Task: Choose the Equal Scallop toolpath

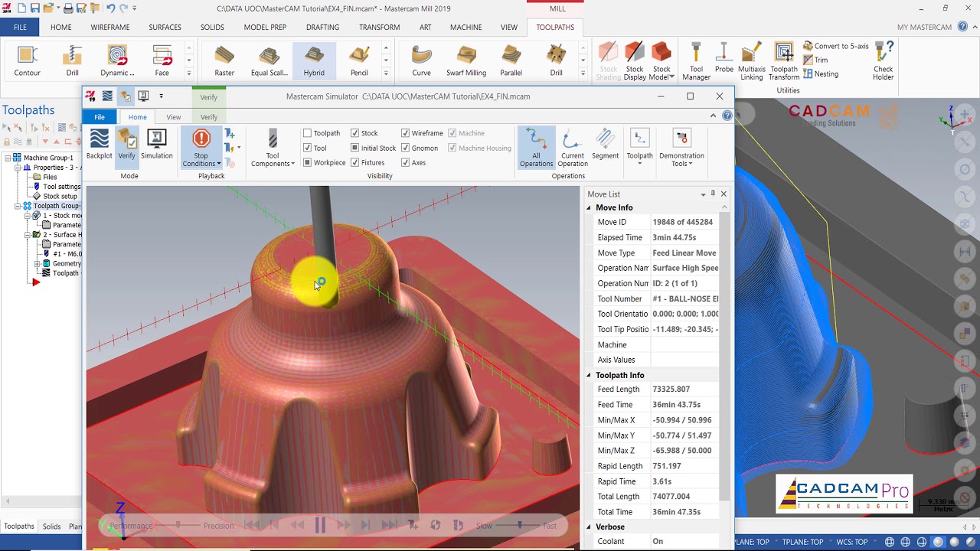Action: 269,61
